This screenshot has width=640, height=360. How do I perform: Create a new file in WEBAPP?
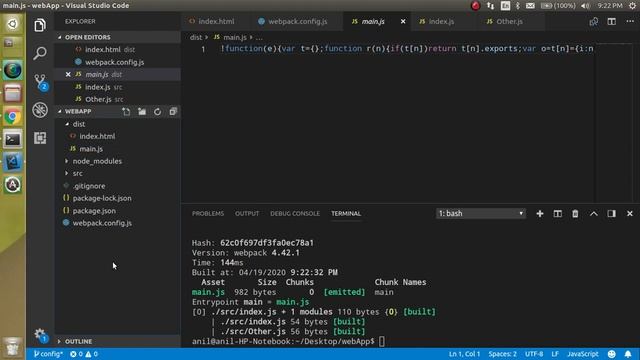126,111
